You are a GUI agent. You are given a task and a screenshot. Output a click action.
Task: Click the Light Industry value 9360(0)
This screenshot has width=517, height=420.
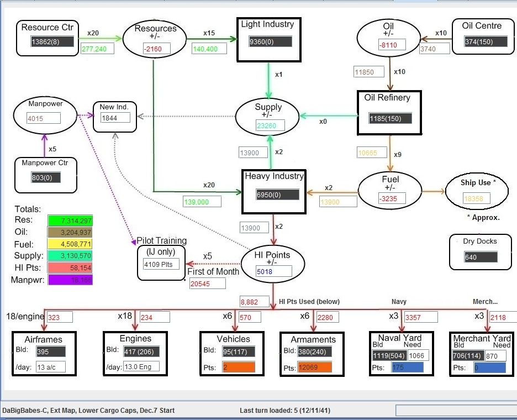point(270,41)
